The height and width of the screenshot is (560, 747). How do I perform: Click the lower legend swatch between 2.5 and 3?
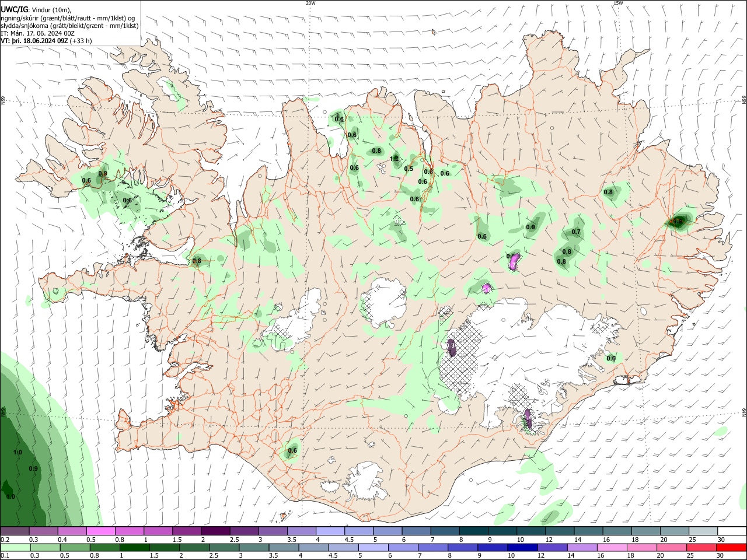[x=224, y=547]
